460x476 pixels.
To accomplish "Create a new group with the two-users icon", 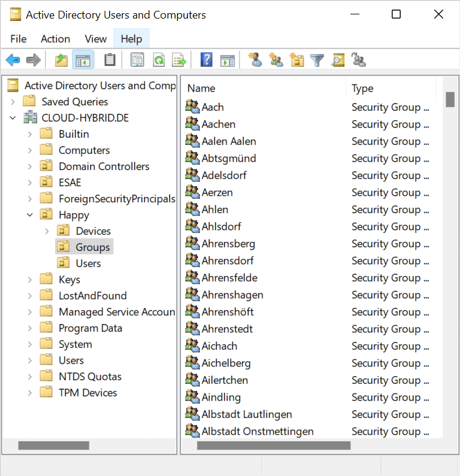I will tap(276, 60).
